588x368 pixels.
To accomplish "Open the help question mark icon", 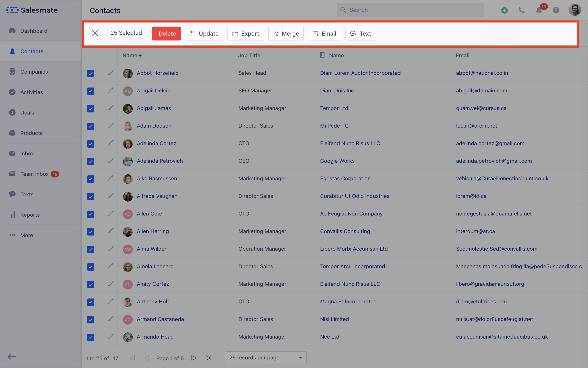I will [x=556, y=10].
